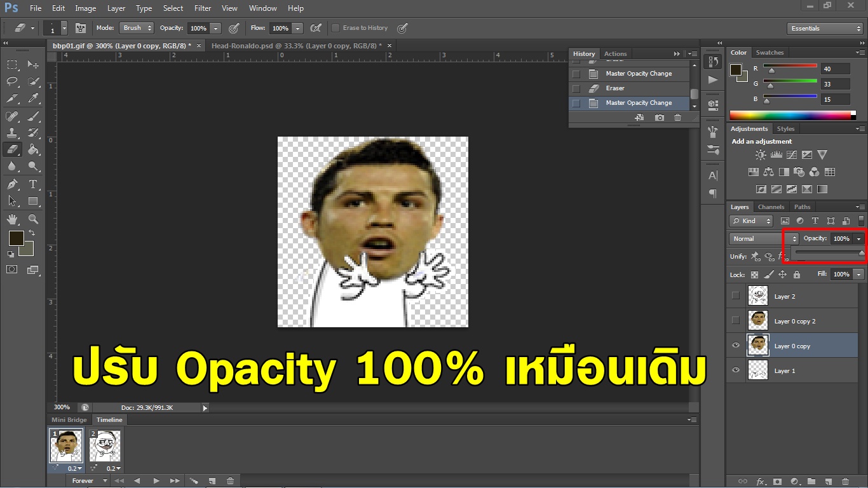Switch to the Channels tab
Image resolution: width=868 pixels, height=488 pixels.
[771, 207]
